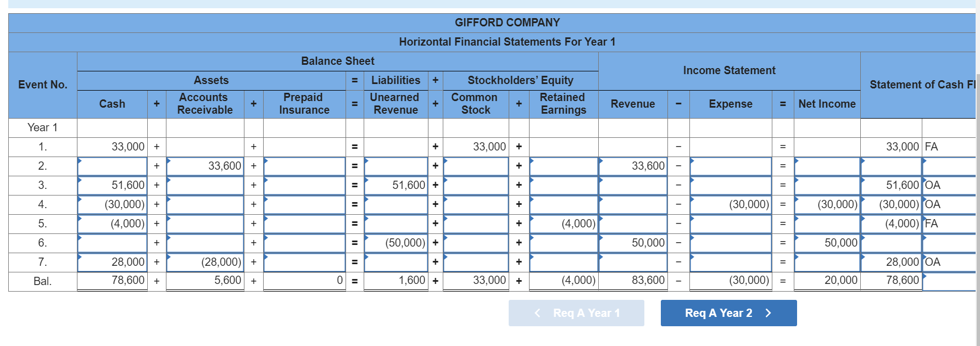This screenshot has height=346, width=980.
Task: Open cash flow type dropdown showing FA in event 5
Action: pos(950,224)
